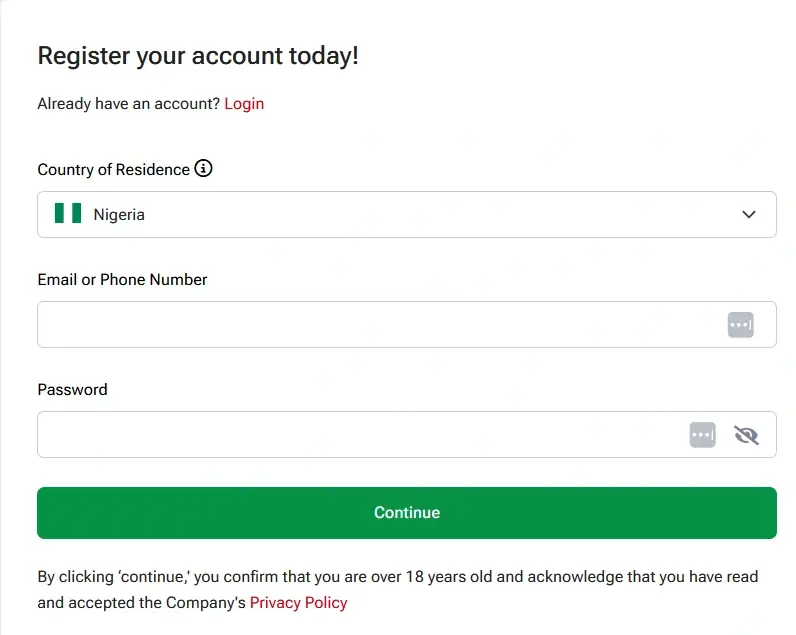Open password manager icon in email field

pos(741,325)
